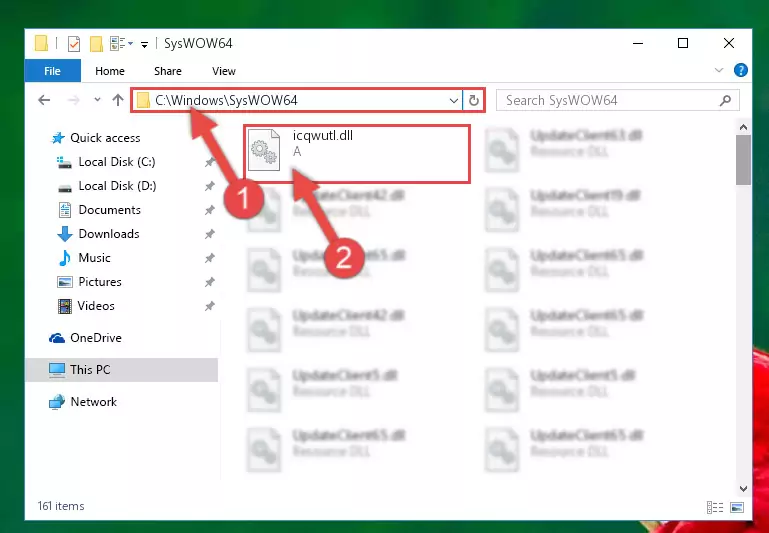Click the scroll up arrow of file list
The image size is (769, 533).
coord(743,127)
